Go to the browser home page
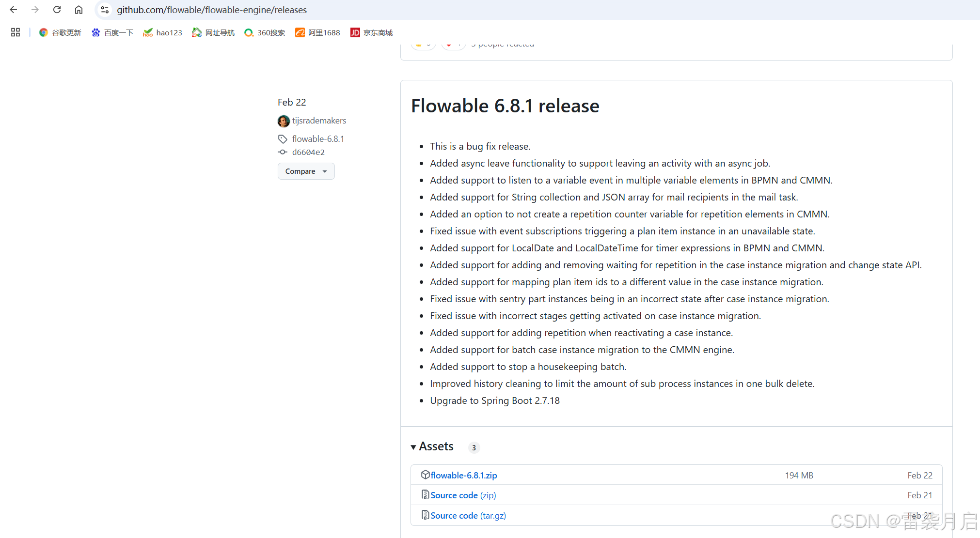The width and height of the screenshot is (980, 538). 79,10
